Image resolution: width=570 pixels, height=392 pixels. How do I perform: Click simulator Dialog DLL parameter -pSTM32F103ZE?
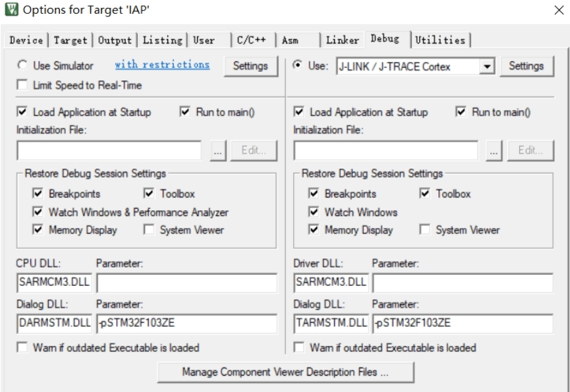tap(186, 323)
